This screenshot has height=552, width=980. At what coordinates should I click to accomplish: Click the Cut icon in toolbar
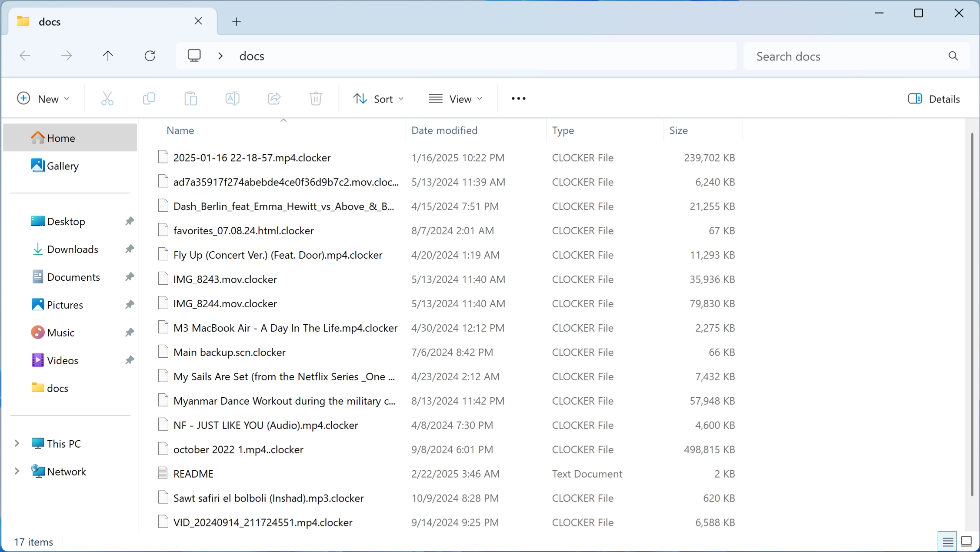click(107, 99)
